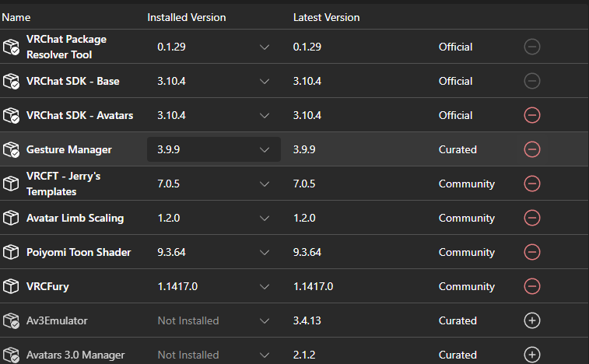The height and width of the screenshot is (364, 589).
Task: Click the Poiyomi Toon Shader package icon
Action: pyautogui.click(x=11, y=252)
